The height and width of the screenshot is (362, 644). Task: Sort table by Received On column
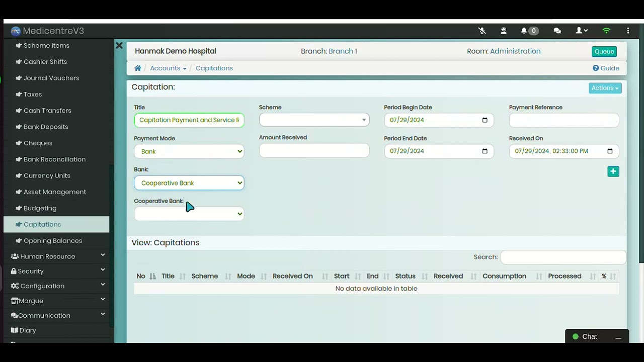[x=300, y=276]
